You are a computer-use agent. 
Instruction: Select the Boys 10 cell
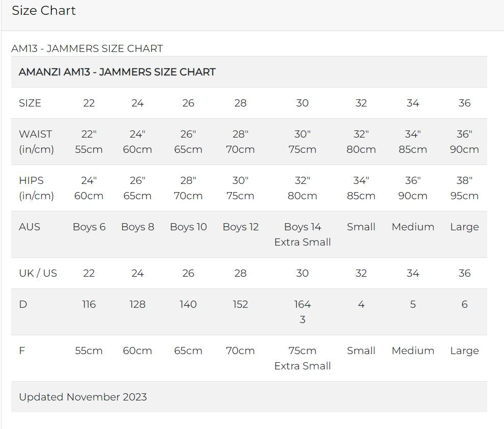(x=188, y=227)
